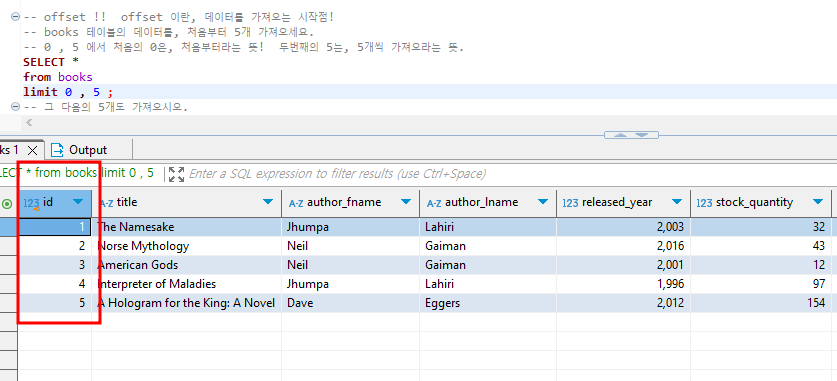The width and height of the screenshot is (837, 381).
Task: Click the maximize-editor up arrow on the panel divider
Action: (x=620, y=136)
